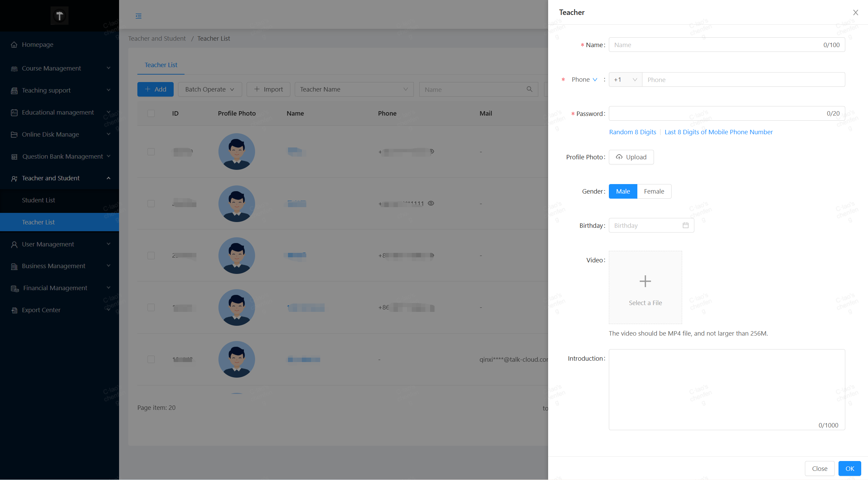Click the Export Center sidebar icon

14,310
